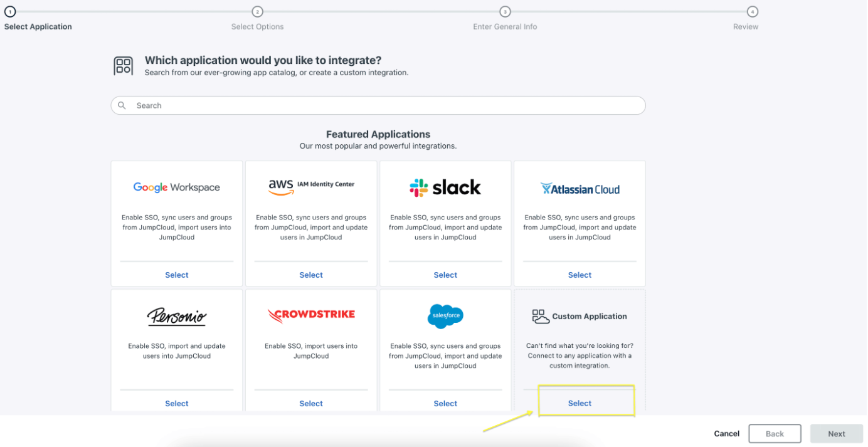Click the Personio logo
This screenshot has height=447, width=868.
177,315
